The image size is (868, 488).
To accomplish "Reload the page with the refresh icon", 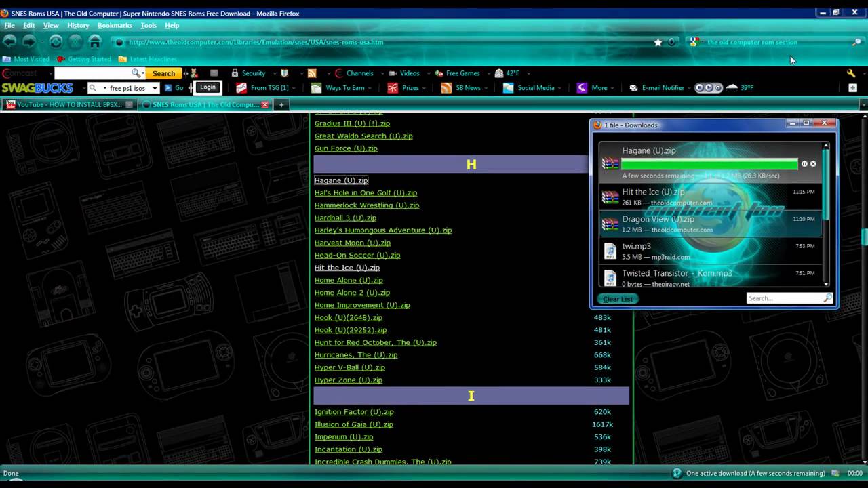I will point(56,42).
